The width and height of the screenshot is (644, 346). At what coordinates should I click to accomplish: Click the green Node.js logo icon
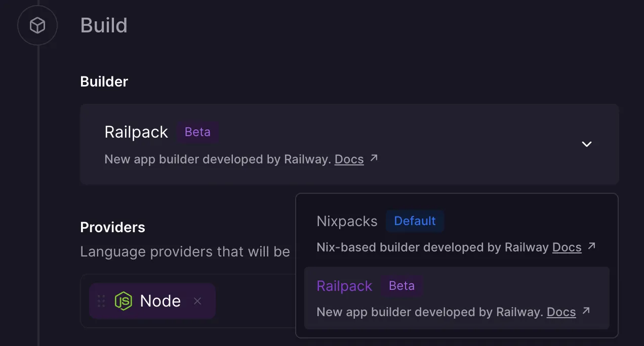[123, 301]
